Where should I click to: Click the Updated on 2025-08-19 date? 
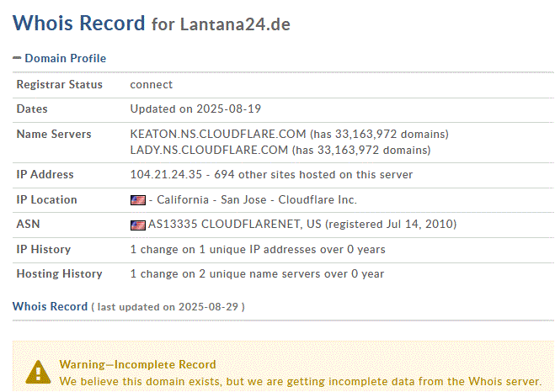coord(191,109)
